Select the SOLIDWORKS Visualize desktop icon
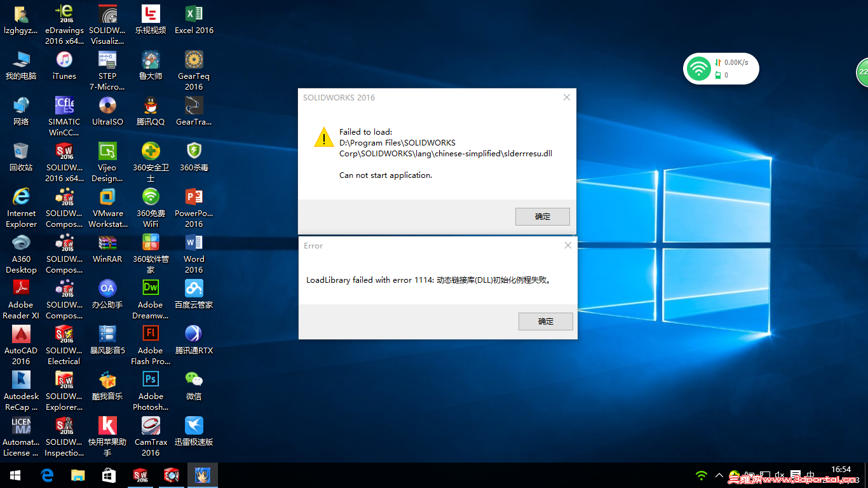868x488 pixels. (x=107, y=25)
